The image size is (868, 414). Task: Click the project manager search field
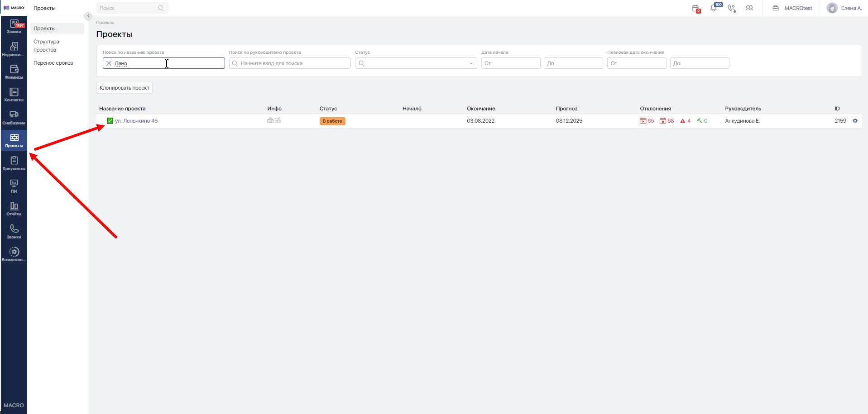tap(290, 63)
